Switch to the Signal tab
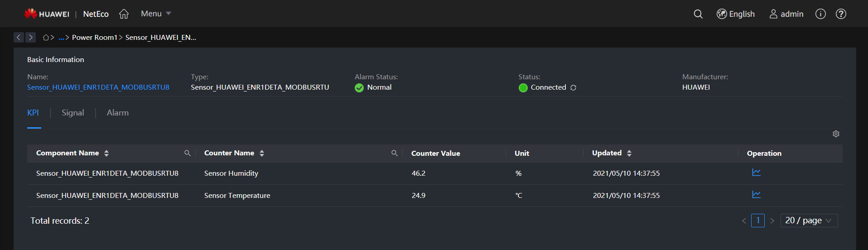Image resolution: width=868 pixels, height=250 pixels. pos(73,113)
